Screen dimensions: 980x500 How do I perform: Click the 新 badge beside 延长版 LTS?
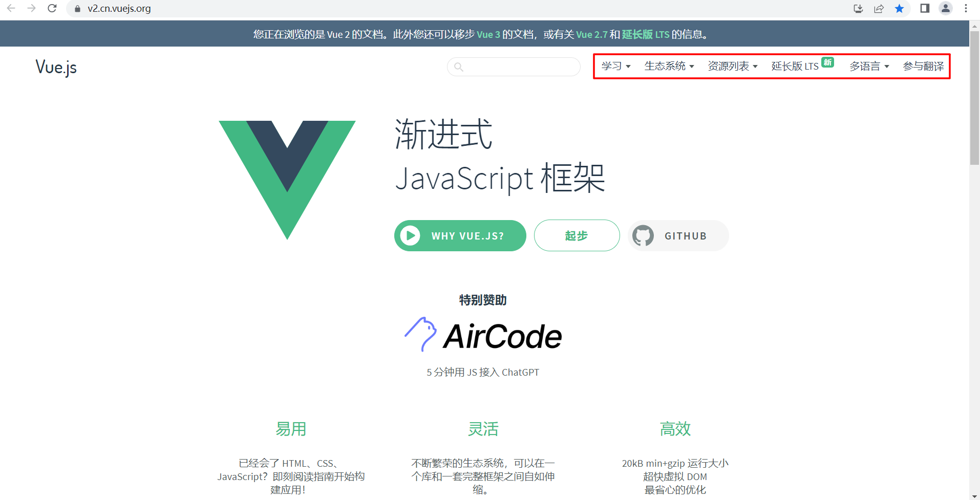pyautogui.click(x=827, y=62)
